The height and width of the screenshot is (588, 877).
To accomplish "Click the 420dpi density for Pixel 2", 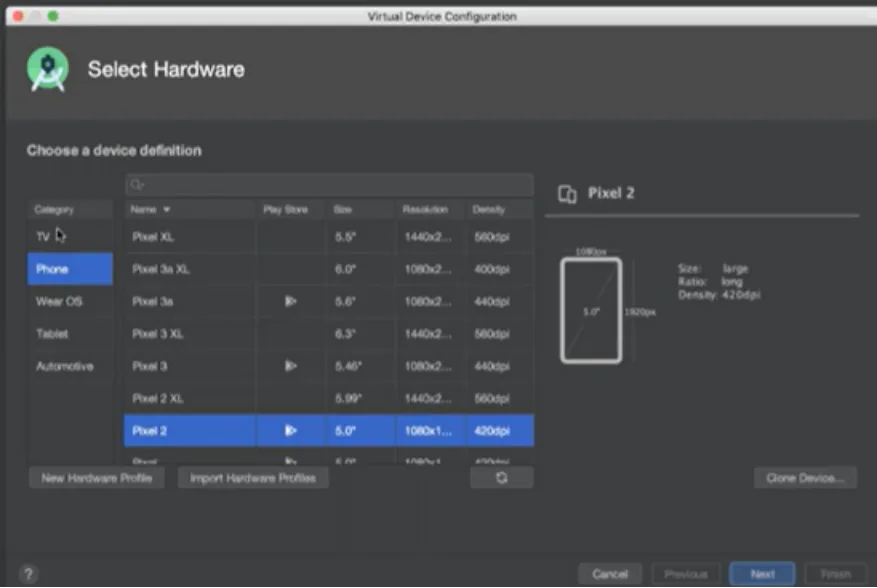I will [492, 431].
